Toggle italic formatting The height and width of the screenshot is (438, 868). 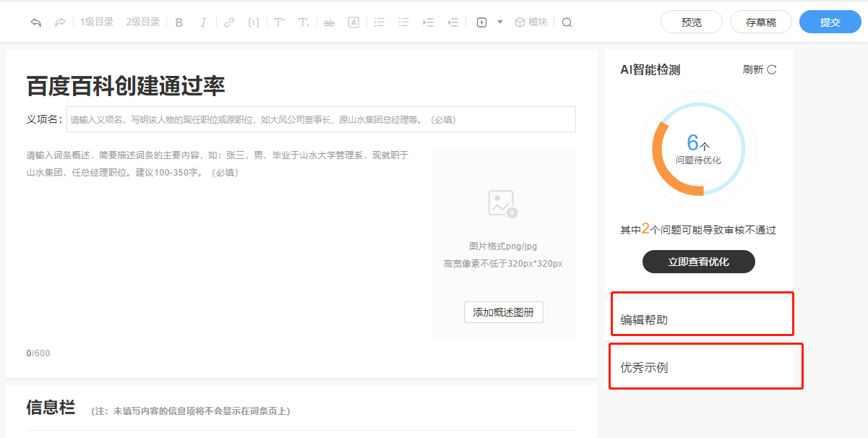pyautogui.click(x=203, y=22)
